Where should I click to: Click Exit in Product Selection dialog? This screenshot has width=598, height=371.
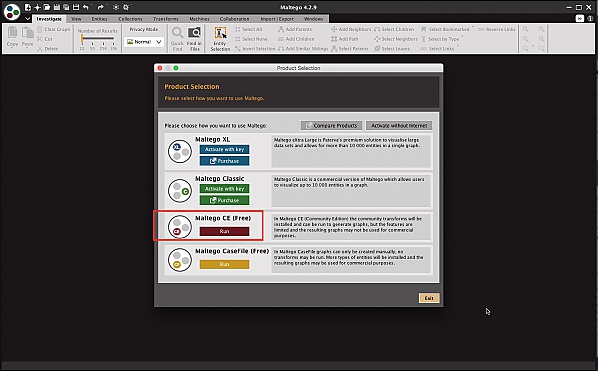pos(429,298)
